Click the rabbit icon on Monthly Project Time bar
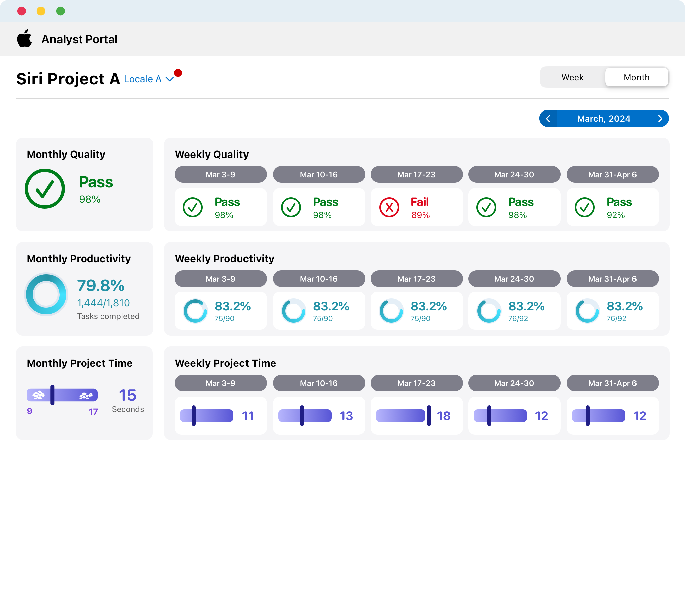 tap(38, 395)
